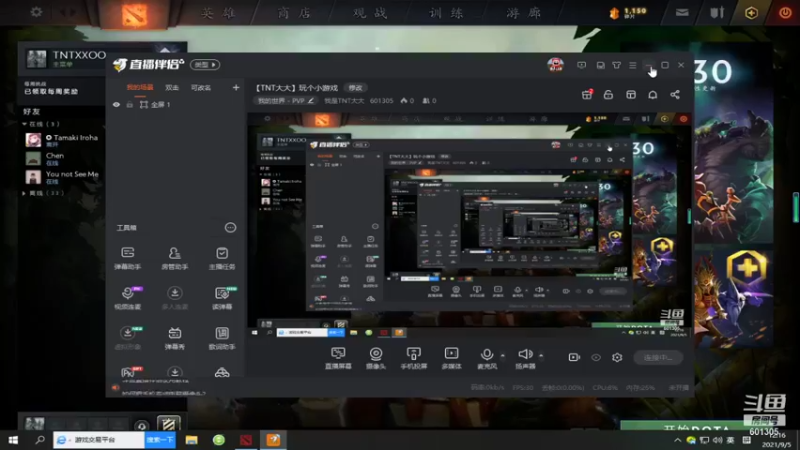This screenshot has width=800, height=450.
Task: Expand the microphone options arrow
Action: [503, 355]
